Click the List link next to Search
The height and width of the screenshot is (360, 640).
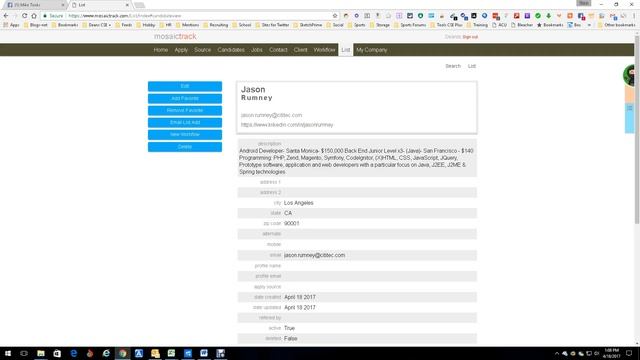coord(472,66)
